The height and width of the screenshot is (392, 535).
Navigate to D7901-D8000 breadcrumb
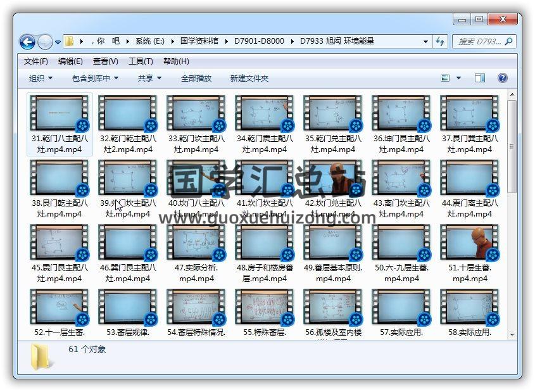click(x=259, y=41)
